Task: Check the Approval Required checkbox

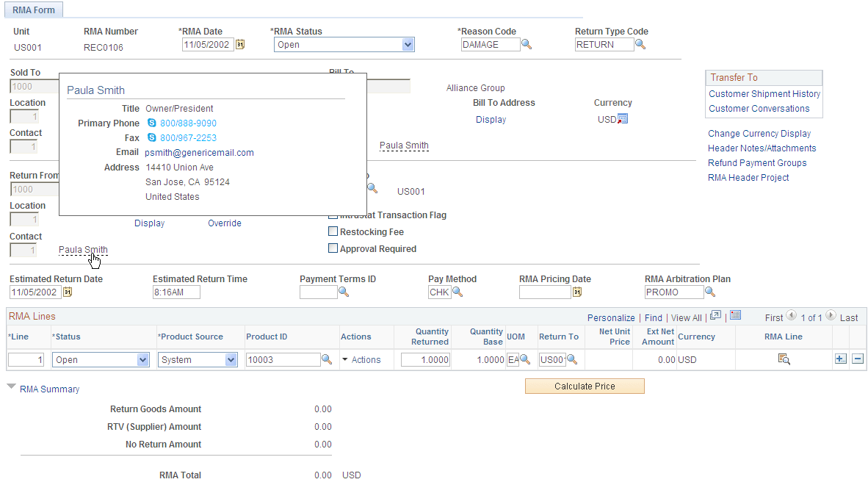Action: click(x=333, y=248)
